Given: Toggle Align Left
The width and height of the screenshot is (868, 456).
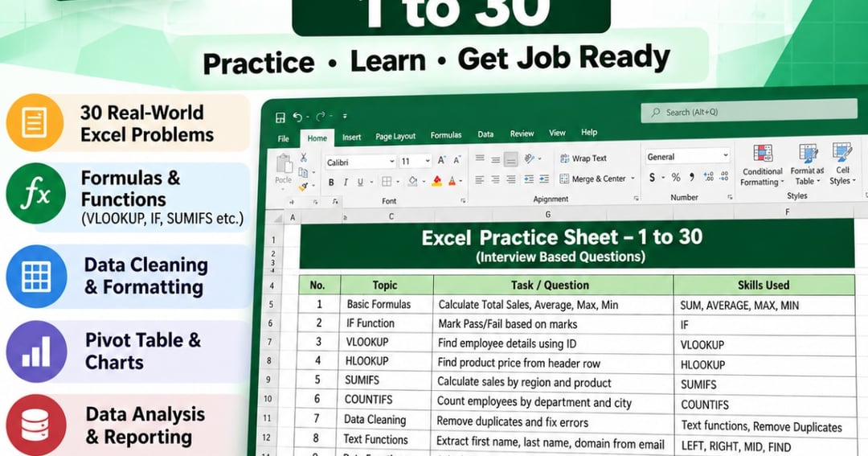Looking at the screenshot, I should coord(479,179).
